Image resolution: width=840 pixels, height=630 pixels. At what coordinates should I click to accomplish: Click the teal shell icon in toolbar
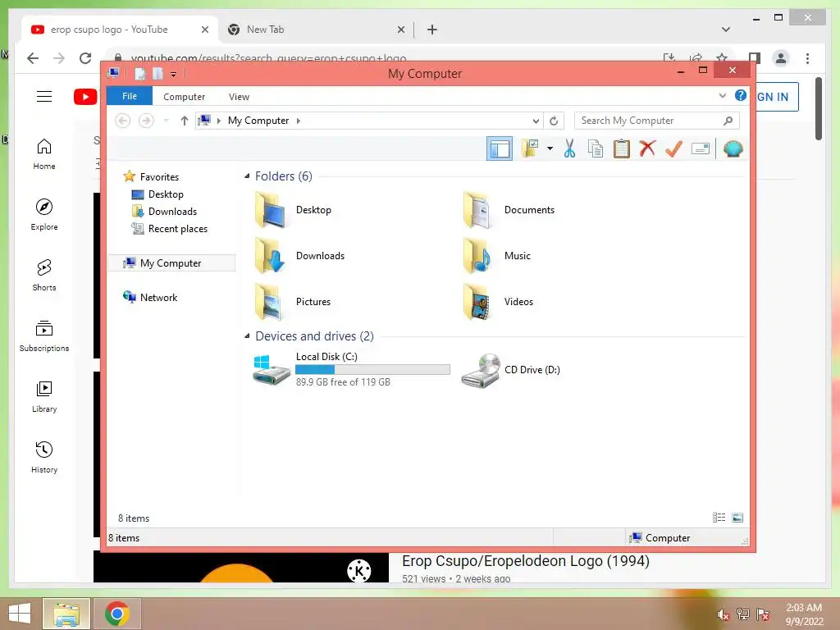click(x=733, y=148)
